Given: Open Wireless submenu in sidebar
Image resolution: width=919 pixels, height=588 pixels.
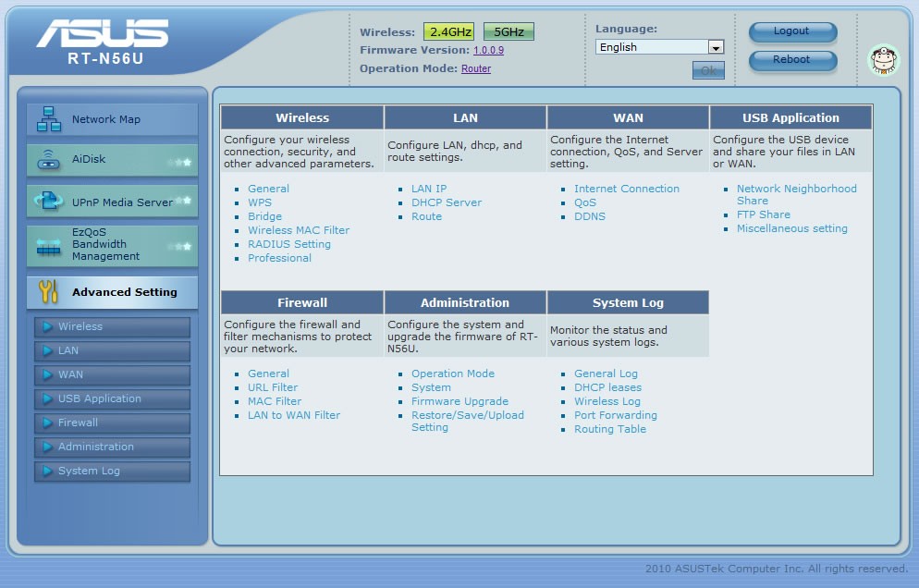Looking at the screenshot, I should [113, 326].
